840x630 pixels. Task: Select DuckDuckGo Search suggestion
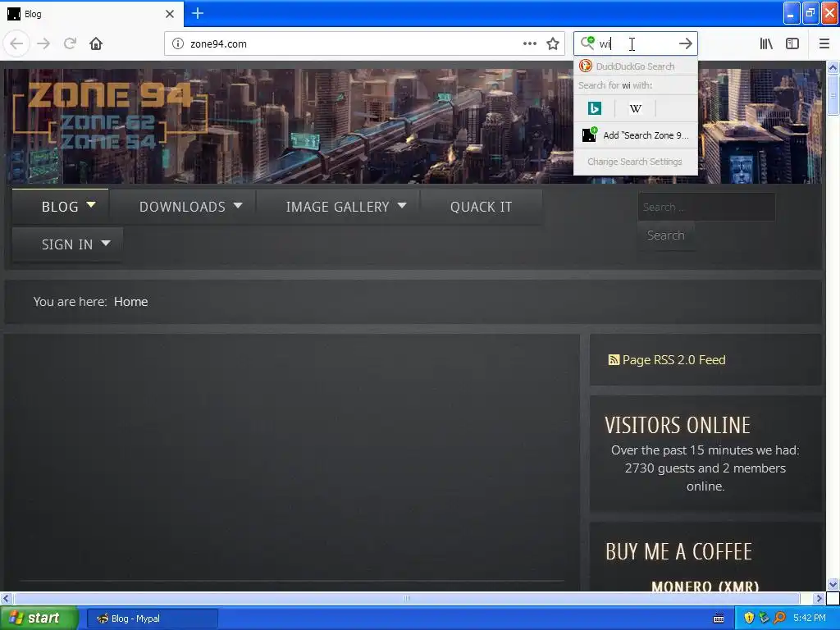(x=636, y=66)
